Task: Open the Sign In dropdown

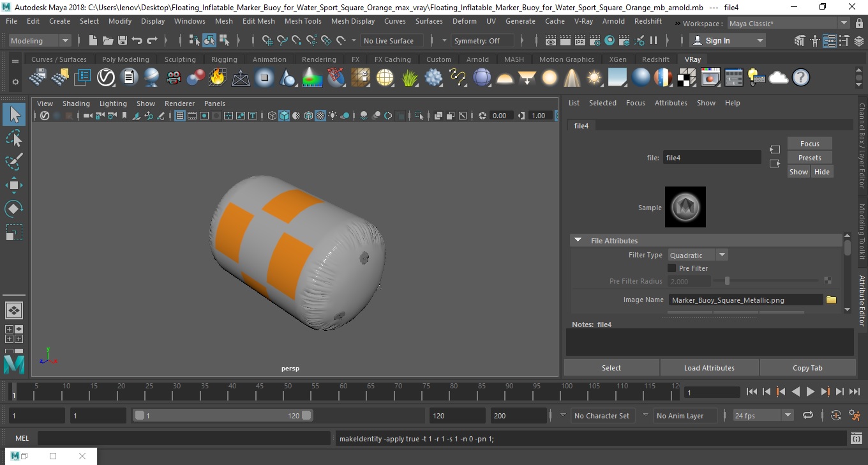Action: pos(728,40)
